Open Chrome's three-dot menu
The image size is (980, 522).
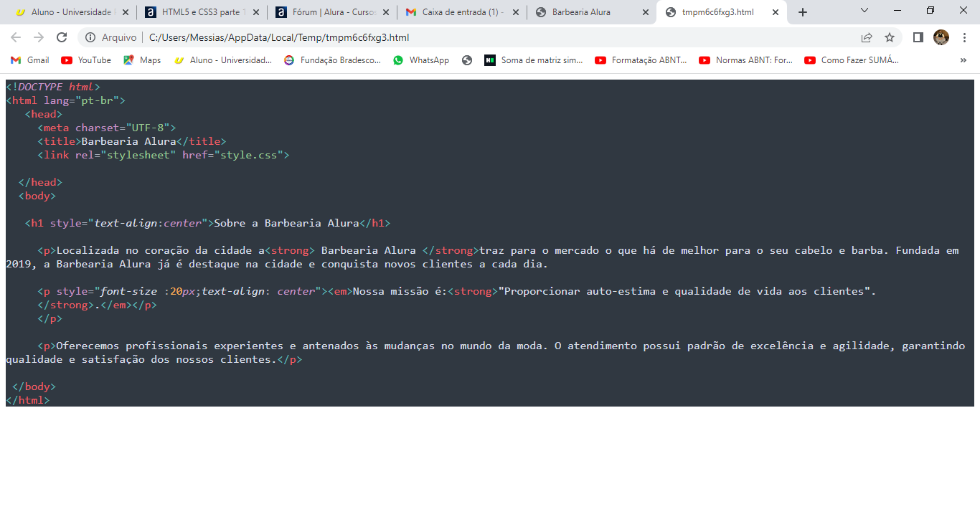pos(965,37)
